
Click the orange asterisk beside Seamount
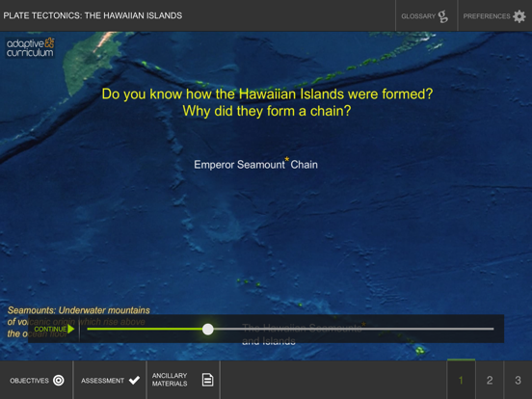point(287,159)
